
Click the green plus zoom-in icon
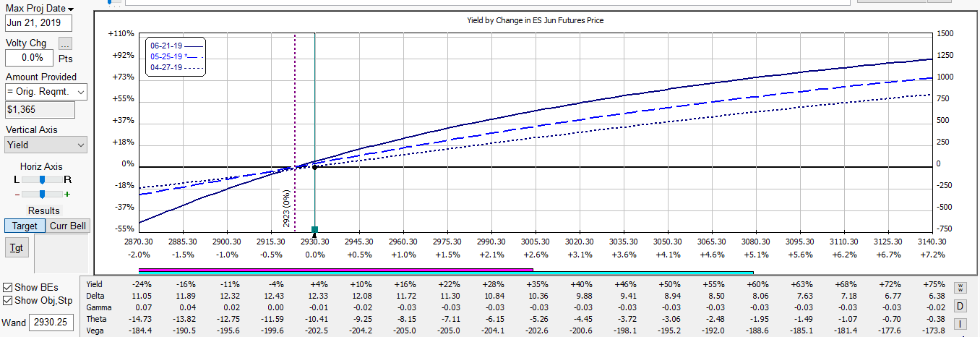click(68, 194)
